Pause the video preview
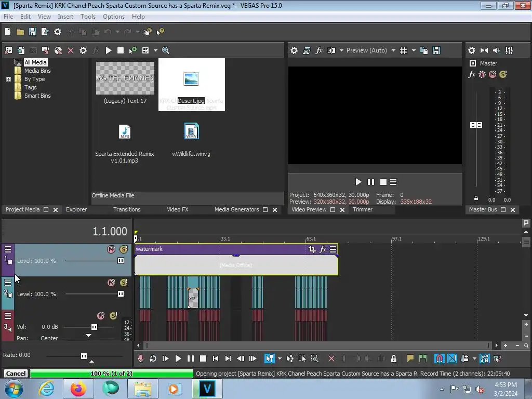 [371, 182]
